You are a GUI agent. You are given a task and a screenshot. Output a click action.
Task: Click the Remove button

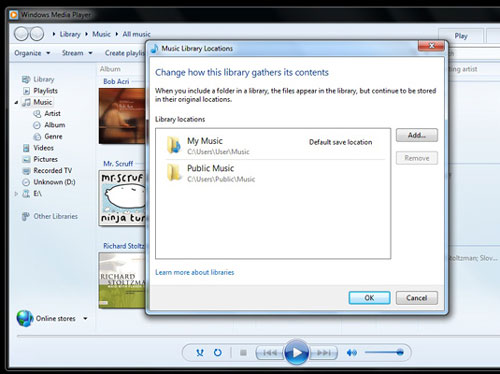(417, 158)
